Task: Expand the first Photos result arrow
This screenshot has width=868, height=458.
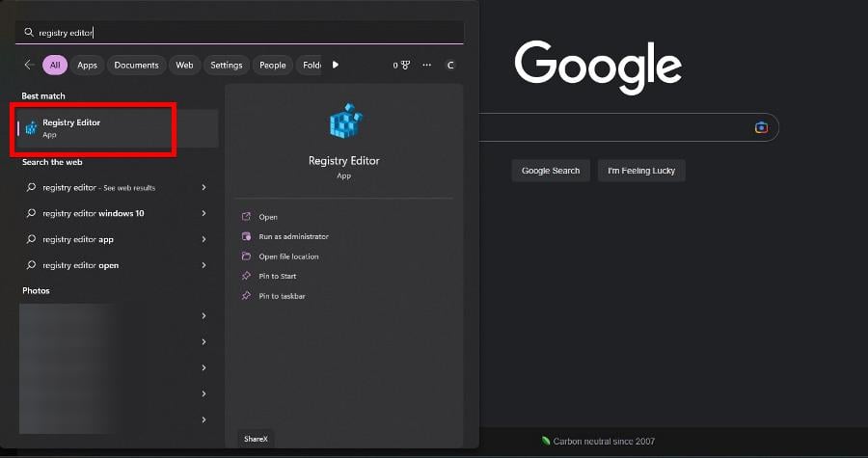Action: (203, 316)
